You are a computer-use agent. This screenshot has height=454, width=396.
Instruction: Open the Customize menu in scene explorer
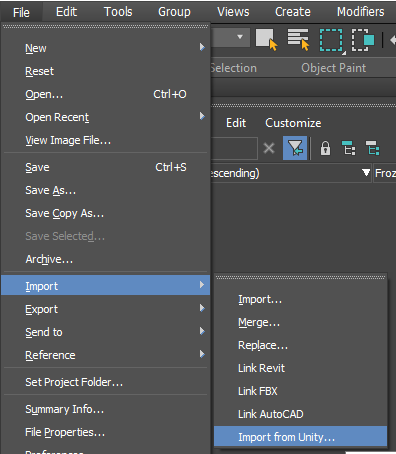coord(293,123)
